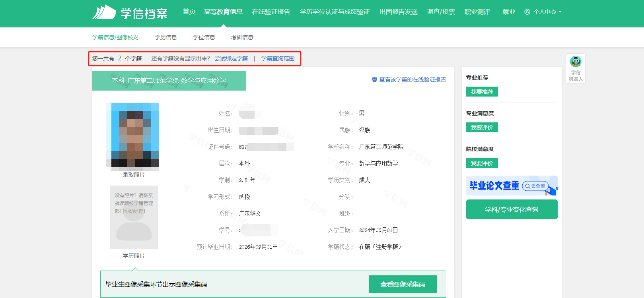Go to 首页 in the top navigation
The image size is (644, 298).
point(189,12)
